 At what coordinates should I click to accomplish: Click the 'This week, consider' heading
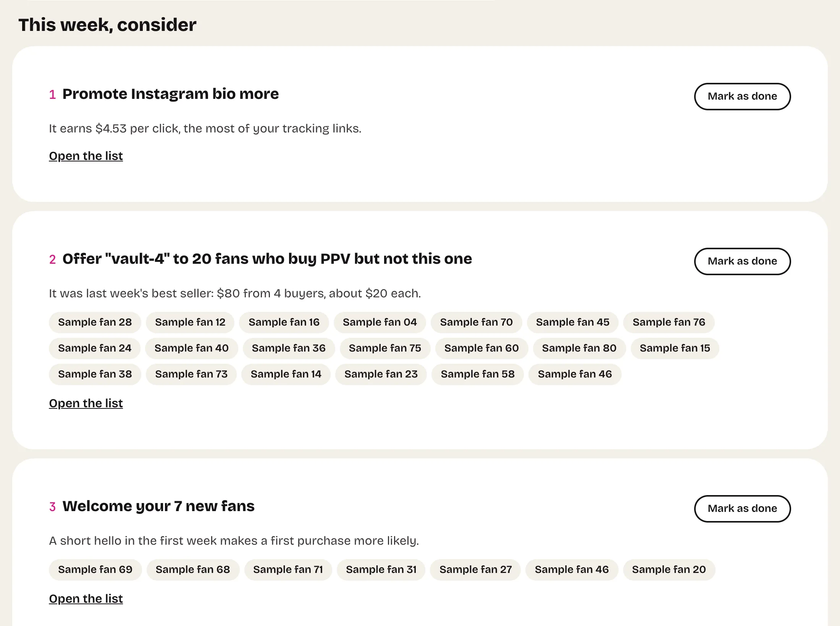pyautogui.click(x=107, y=25)
